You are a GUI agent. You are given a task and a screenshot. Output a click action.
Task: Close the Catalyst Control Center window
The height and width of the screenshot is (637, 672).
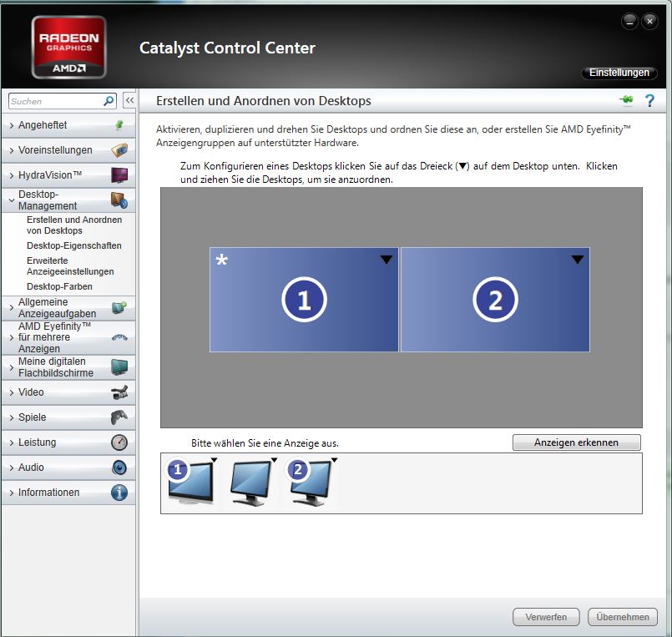coord(649,21)
